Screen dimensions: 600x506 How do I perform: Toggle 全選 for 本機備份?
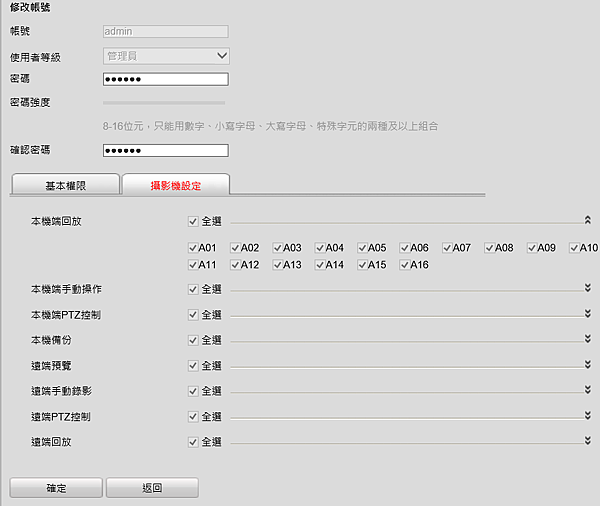193,340
